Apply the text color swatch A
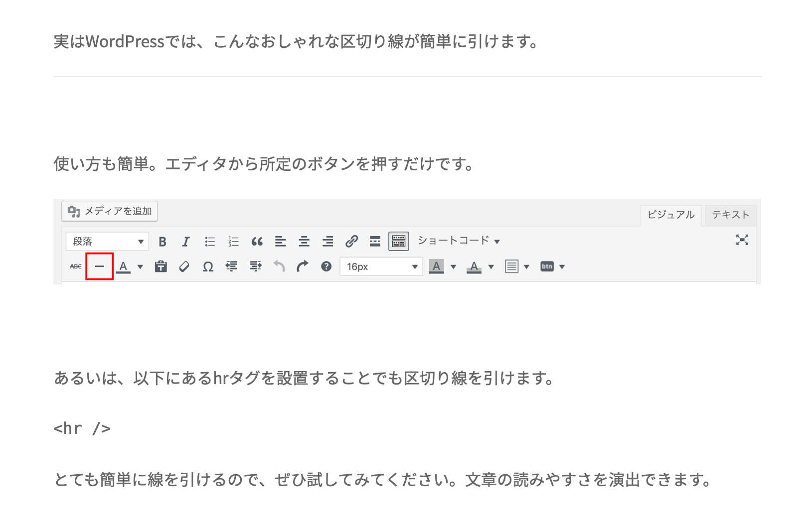The image size is (812, 531). (123, 266)
